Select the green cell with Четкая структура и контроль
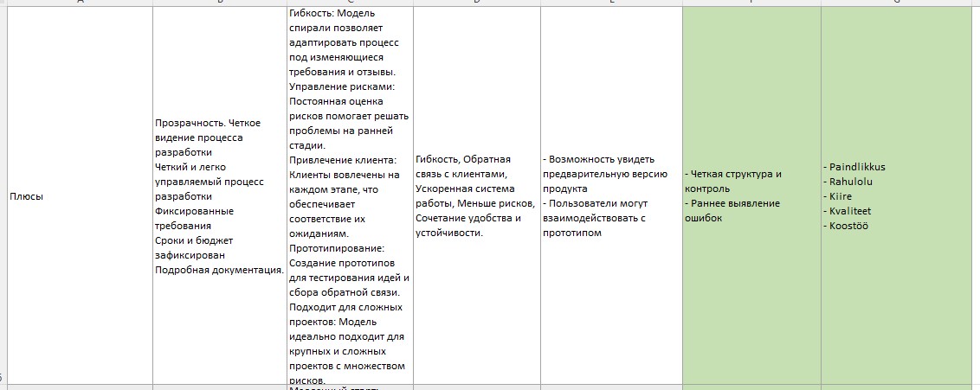The image size is (980, 390). pyautogui.click(x=751, y=196)
